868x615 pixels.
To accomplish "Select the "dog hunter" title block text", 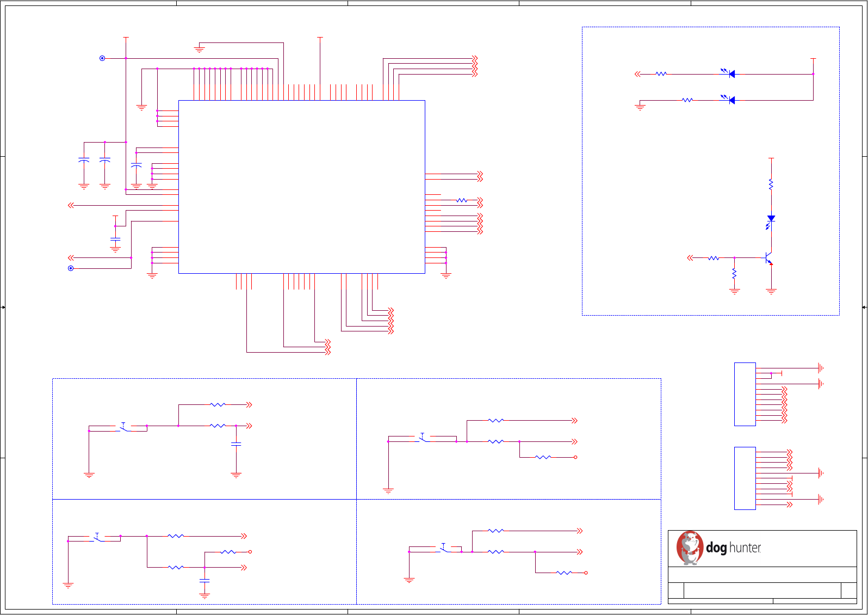I will (x=733, y=548).
